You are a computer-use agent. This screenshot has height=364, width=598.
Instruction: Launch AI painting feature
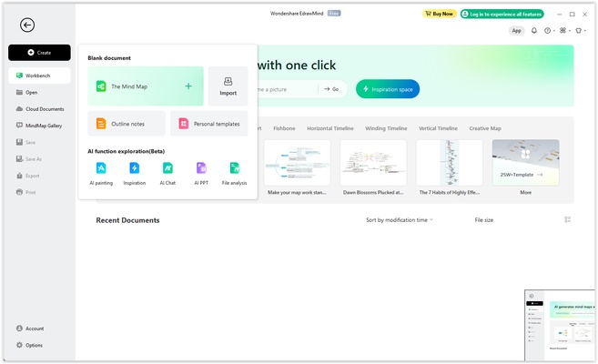click(x=101, y=174)
